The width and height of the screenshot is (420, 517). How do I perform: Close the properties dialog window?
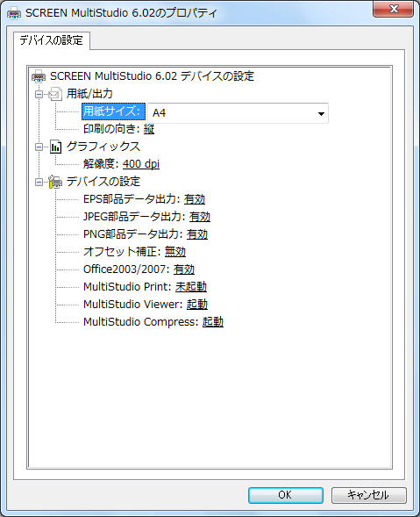coord(394,9)
